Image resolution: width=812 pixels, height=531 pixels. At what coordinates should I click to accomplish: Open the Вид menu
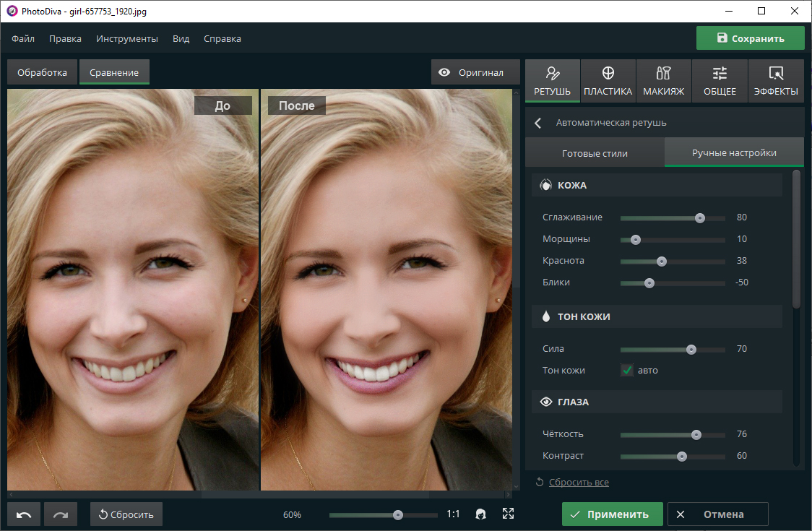pyautogui.click(x=181, y=39)
